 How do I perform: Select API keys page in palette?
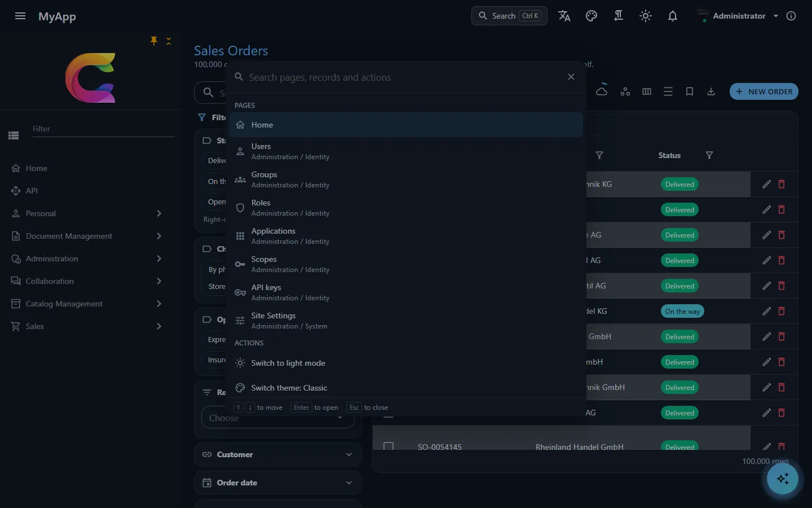point(406,292)
